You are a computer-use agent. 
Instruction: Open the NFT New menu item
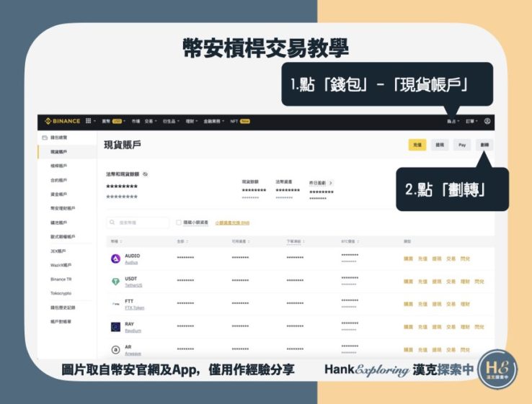pos(240,121)
